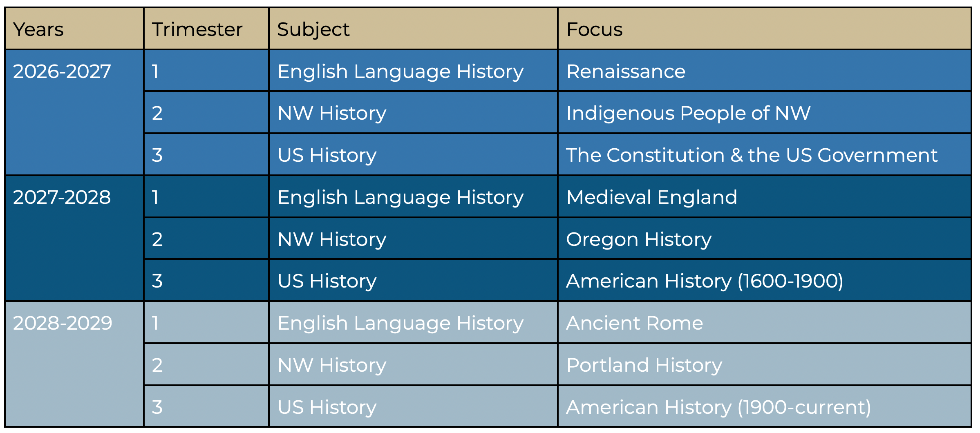This screenshot has height=433, width=980.
Task: Click Indigenous People of NW cell
Action: coord(765,113)
